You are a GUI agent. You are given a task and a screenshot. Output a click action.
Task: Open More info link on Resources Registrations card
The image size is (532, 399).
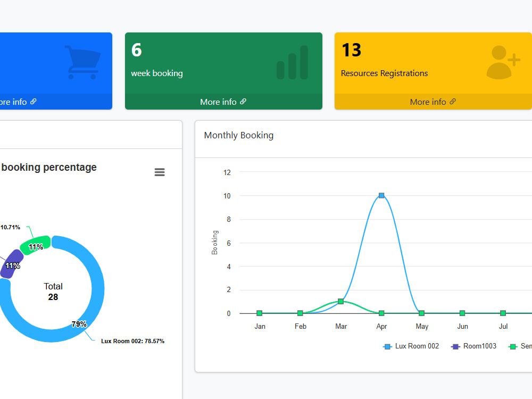(x=433, y=102)
